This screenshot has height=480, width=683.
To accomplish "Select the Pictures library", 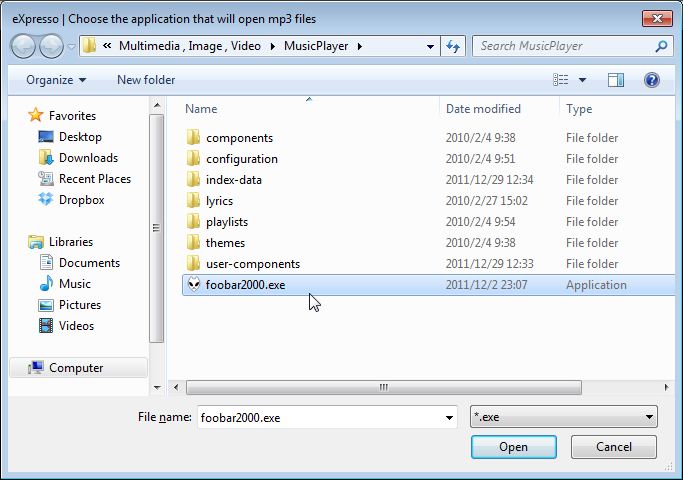I will pos(80,304).
